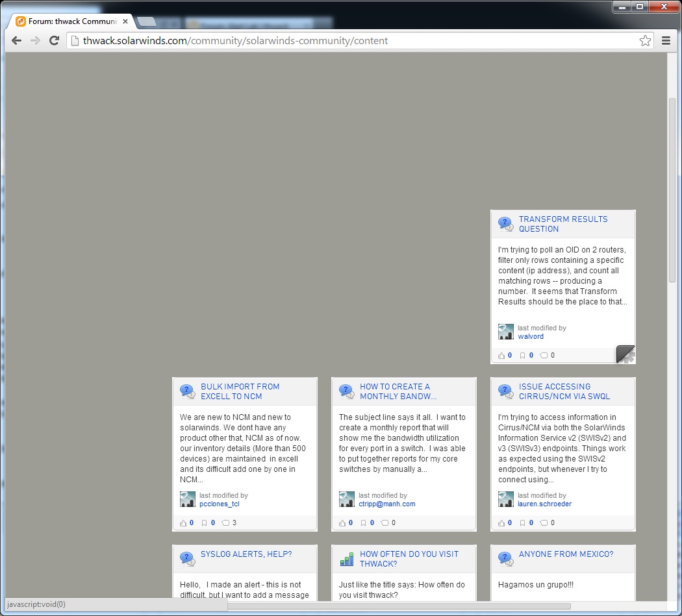Minimize the Chrome browser window

pos(622,6)
